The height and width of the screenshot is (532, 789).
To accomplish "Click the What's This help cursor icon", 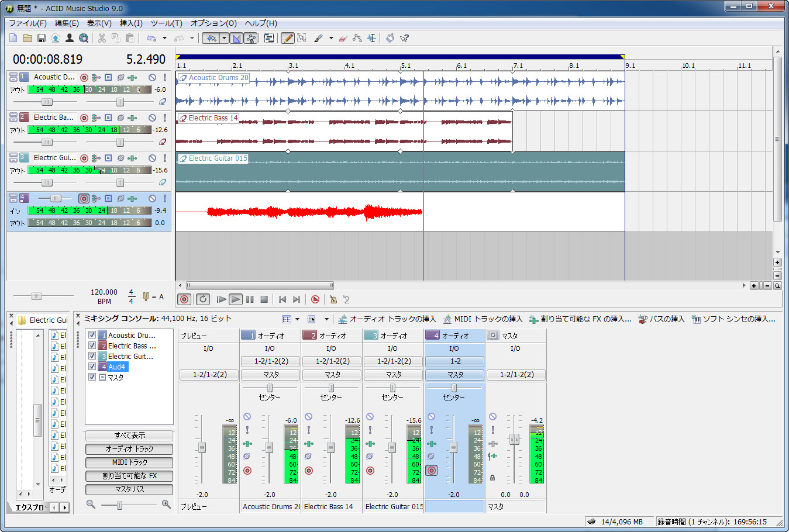I will point(404,38).
